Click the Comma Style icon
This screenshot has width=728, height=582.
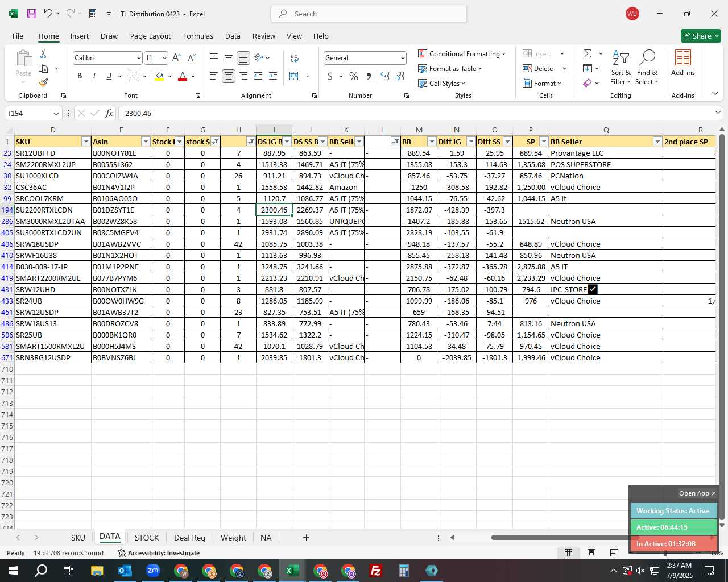coord(369,76)
